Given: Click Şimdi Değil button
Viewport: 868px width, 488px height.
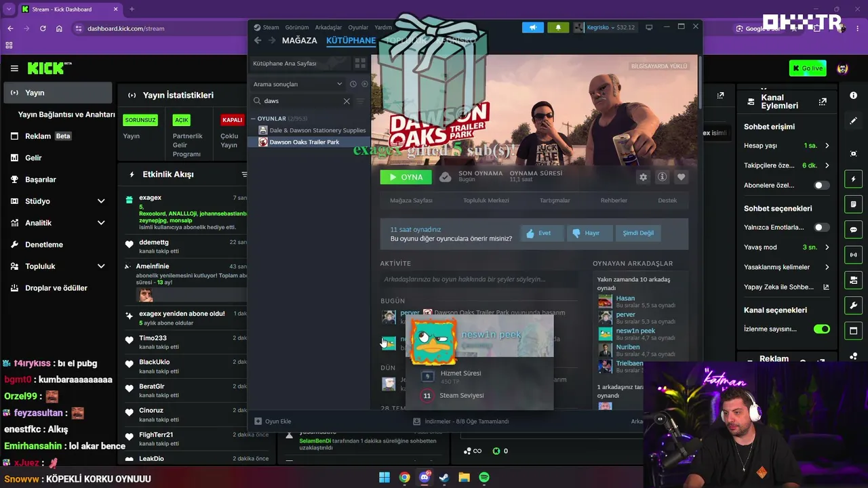Looking at the screenshot, I should [638, 233].
